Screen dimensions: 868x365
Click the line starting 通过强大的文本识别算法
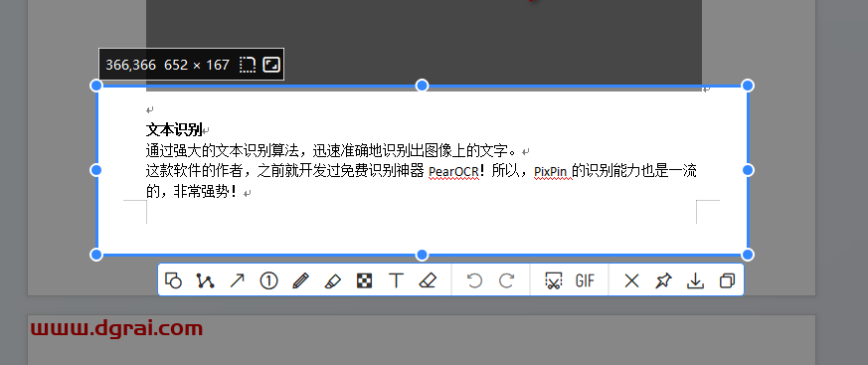[x=333, y=150]
